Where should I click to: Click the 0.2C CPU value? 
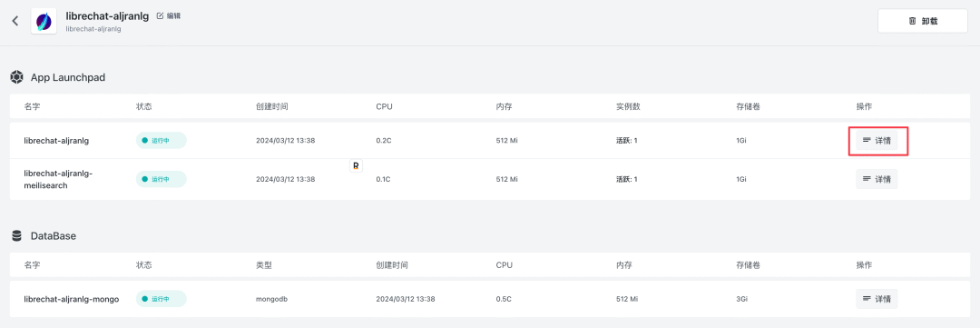(x=383, y=141)
